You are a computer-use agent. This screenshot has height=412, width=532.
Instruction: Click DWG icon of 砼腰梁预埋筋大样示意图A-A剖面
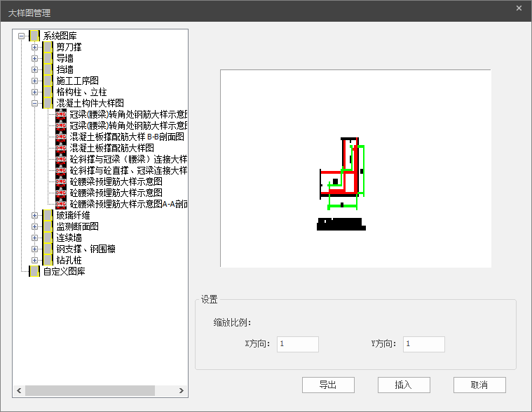(x=61, y=204)
